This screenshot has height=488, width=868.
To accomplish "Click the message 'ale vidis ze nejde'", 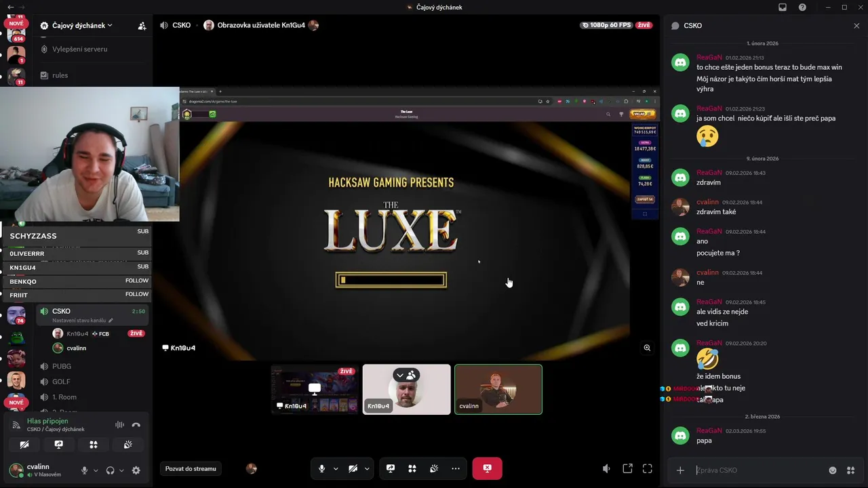I will coord(722,312).
